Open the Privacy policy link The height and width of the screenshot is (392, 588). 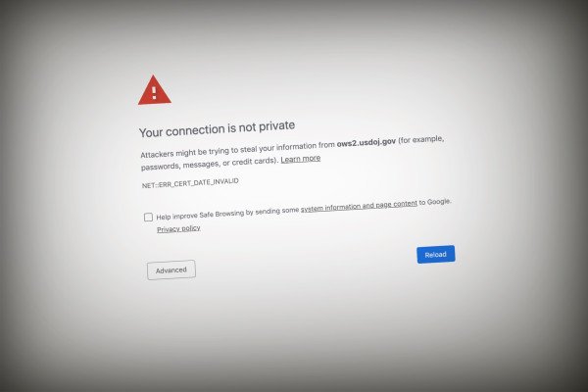tap(178, 228)
